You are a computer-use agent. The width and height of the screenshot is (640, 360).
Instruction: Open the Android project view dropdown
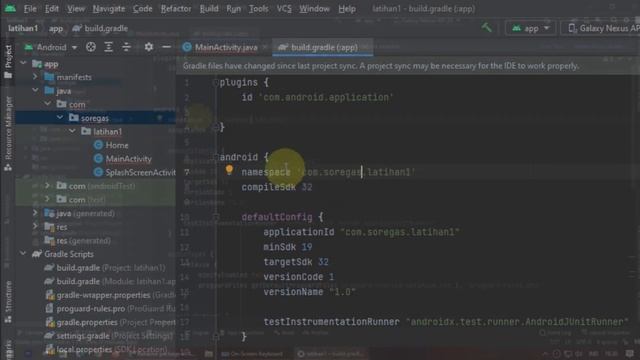coord(51,47)
